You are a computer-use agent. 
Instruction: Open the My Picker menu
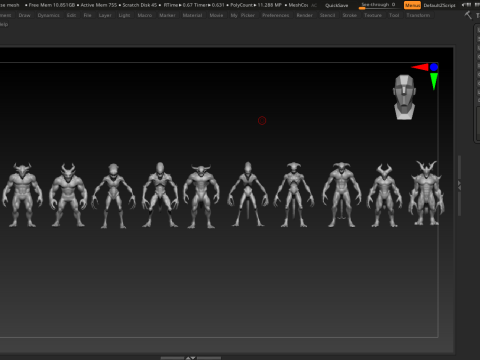click(x=243, y=15)
